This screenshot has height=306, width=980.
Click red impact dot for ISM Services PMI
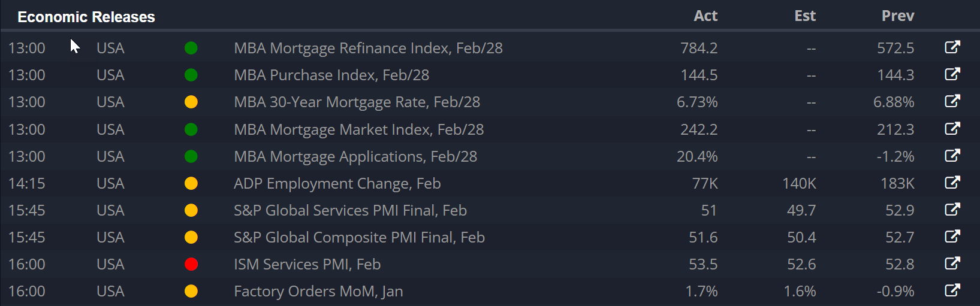coord(191,264)
